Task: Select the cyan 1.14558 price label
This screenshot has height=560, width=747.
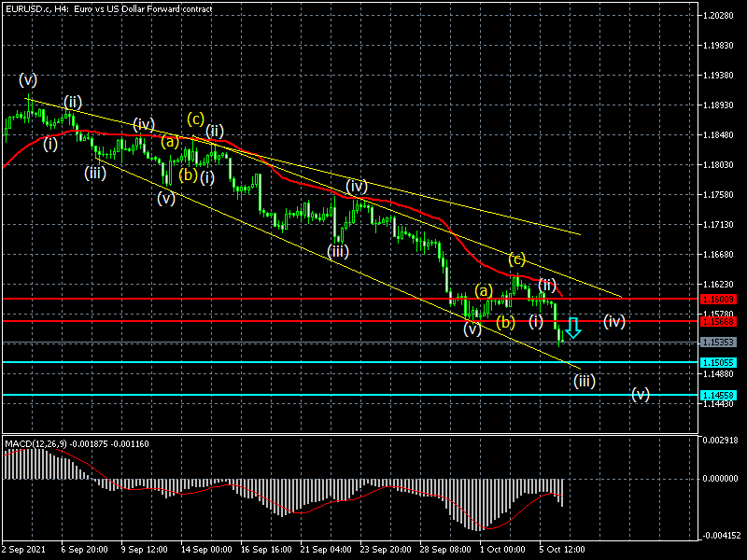Action: click(x=719, y=396)
